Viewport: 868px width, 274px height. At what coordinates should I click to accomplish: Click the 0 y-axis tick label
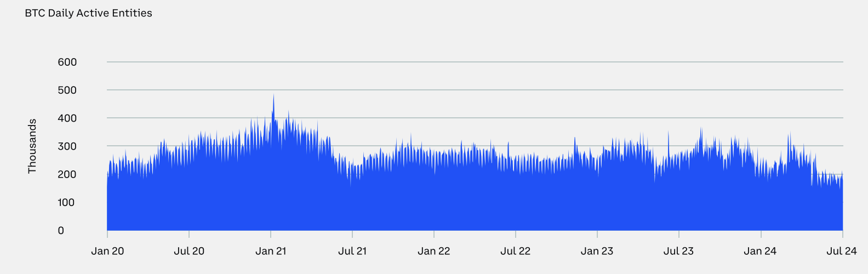61,231
